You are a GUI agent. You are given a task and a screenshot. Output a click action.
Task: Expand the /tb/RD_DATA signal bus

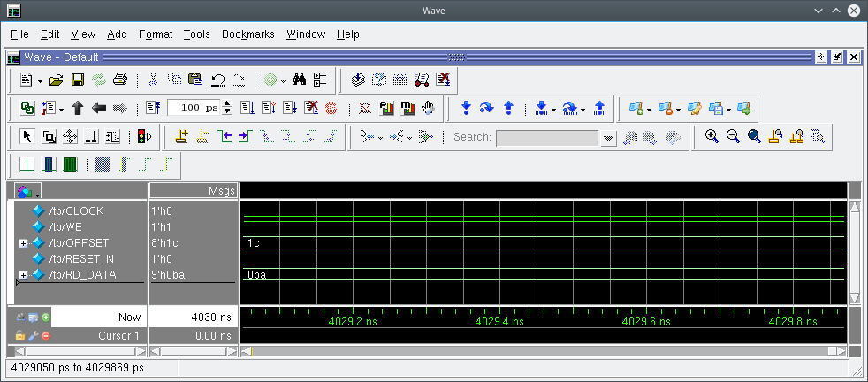click(24, 275)
